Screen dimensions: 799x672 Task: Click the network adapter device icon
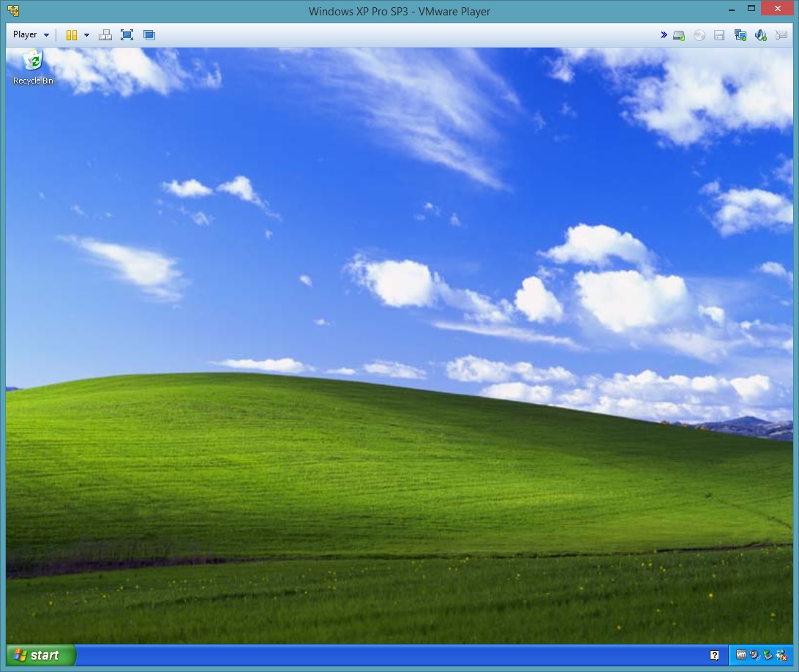(x=740, y=34)
